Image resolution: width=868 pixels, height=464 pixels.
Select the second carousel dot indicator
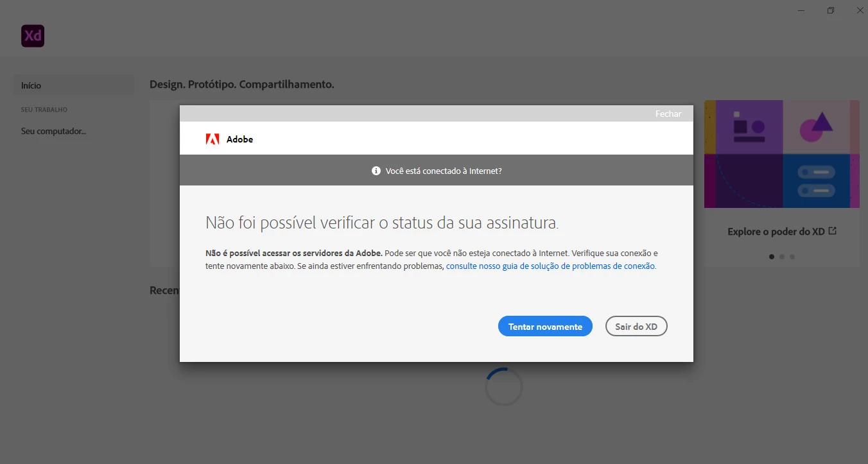[782, 257]
